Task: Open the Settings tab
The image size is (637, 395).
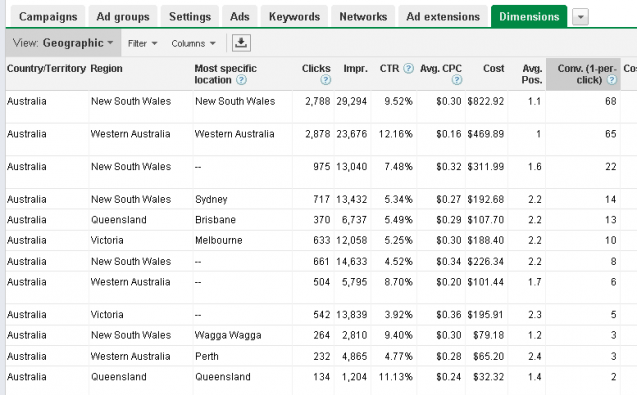Action: click(x=190, y=17)
